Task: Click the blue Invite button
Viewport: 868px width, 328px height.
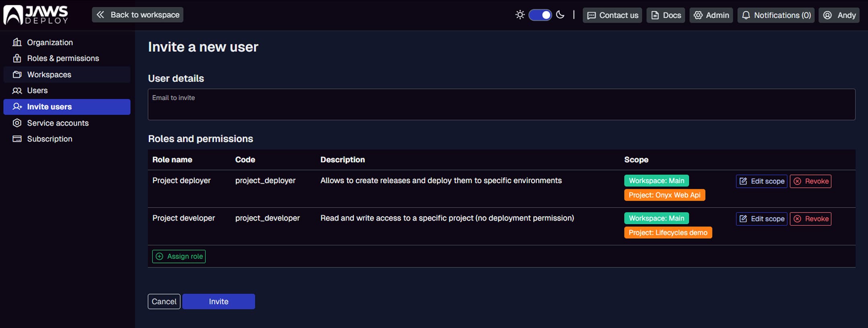Action: click(x=219, y=301)
